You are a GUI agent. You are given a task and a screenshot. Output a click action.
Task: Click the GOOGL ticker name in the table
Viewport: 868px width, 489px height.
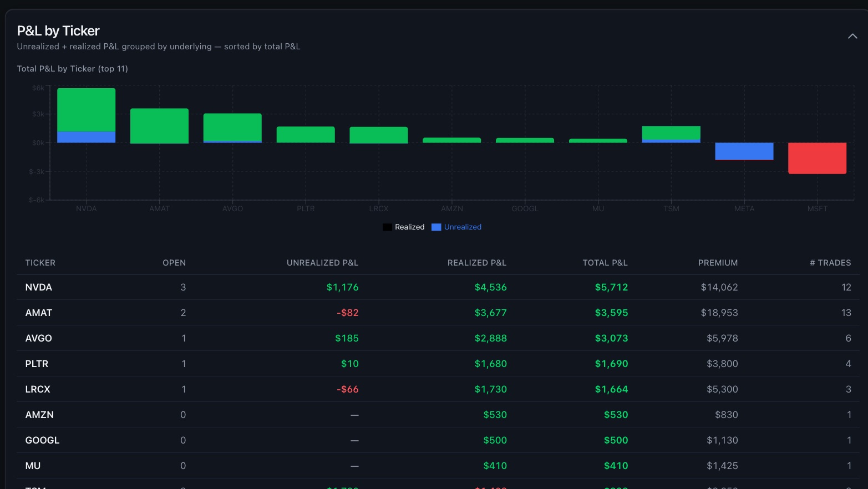point(42,440)
